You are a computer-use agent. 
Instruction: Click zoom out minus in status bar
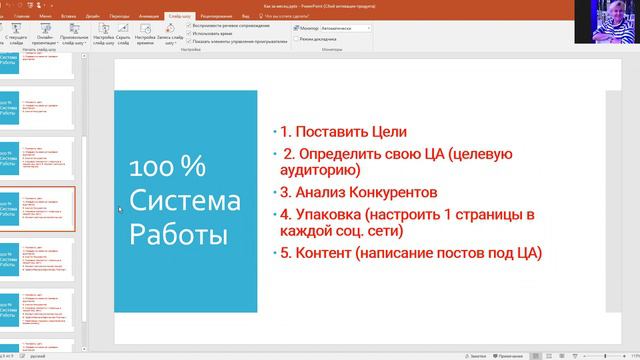tap(585, 356)
